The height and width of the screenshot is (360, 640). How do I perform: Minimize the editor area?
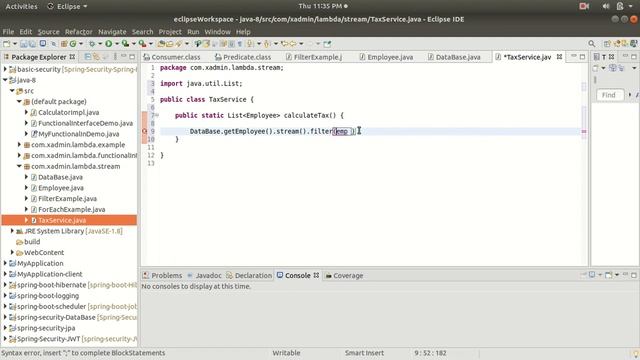573,56
